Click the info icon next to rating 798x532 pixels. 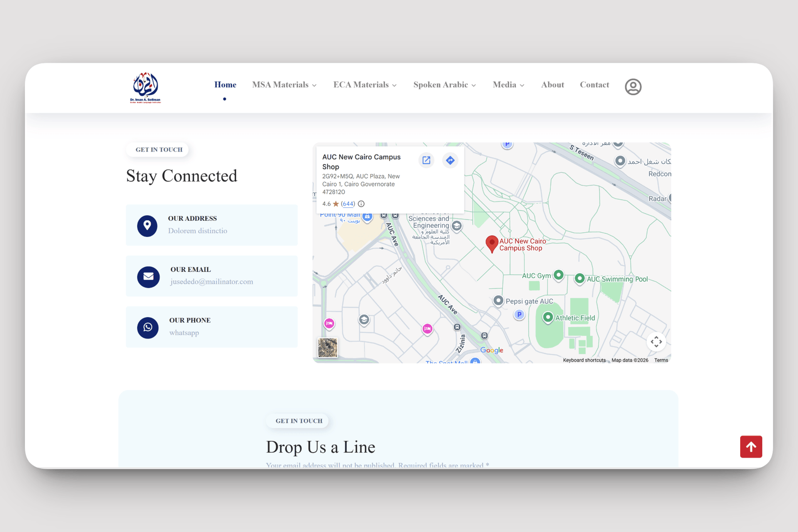[x=361, y=204]
